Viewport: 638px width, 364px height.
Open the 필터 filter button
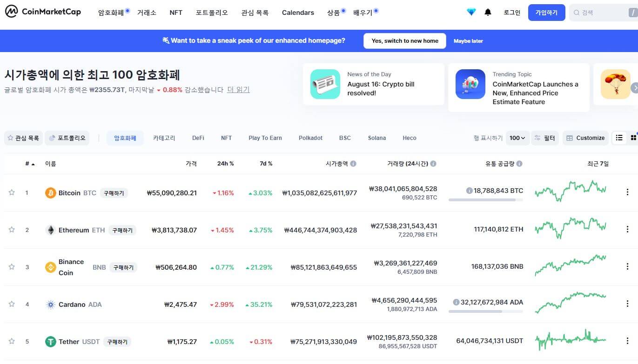(x=545, y=138)
